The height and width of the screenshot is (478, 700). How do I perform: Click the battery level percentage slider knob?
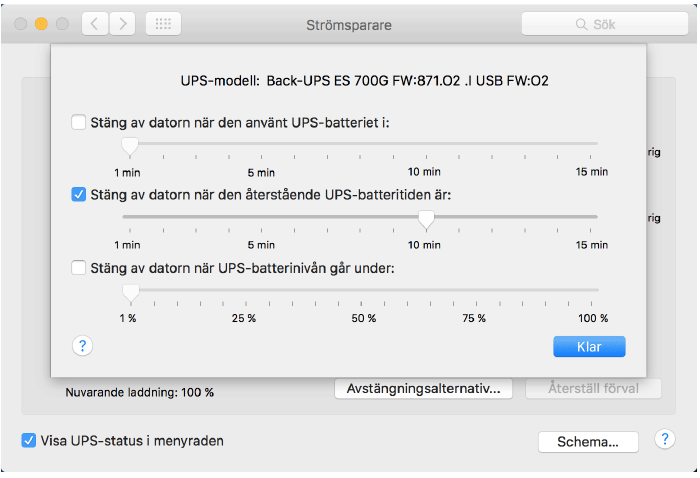click(129, 292)
